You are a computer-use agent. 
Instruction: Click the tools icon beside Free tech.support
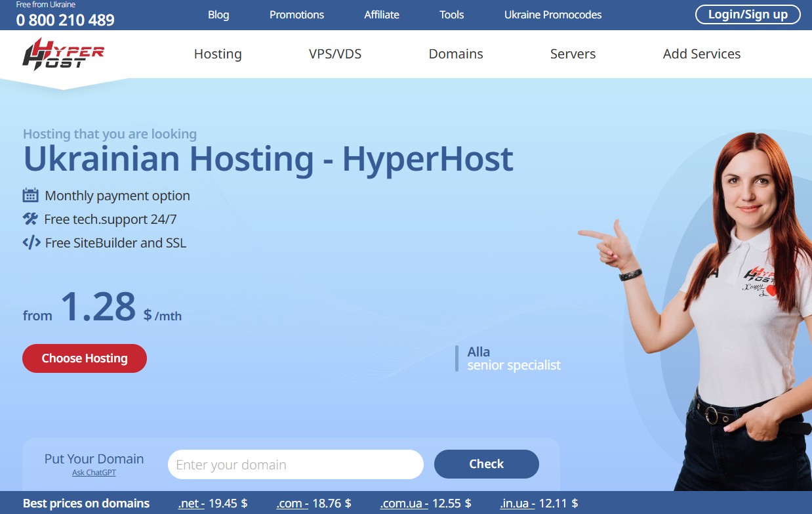[30, 219]
